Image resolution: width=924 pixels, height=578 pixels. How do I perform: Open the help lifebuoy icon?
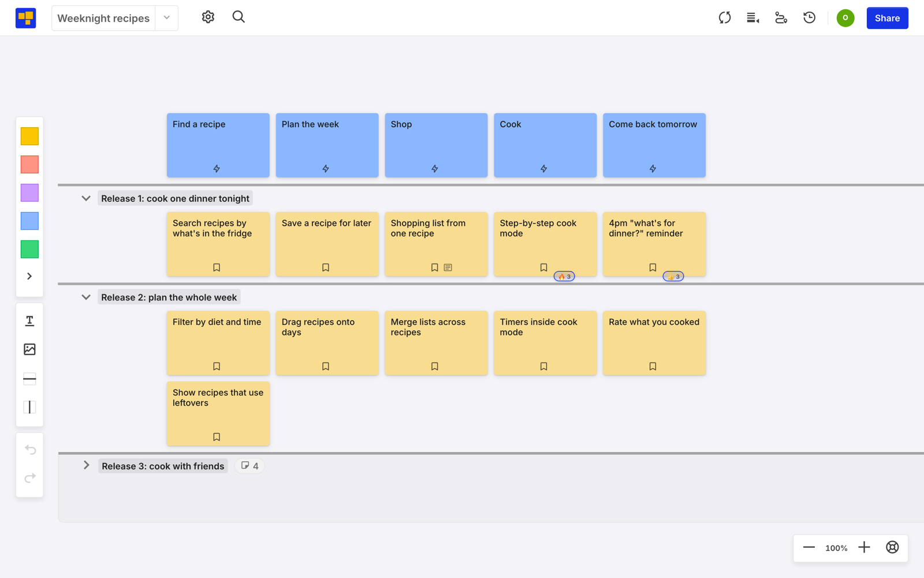coord(892,547)
